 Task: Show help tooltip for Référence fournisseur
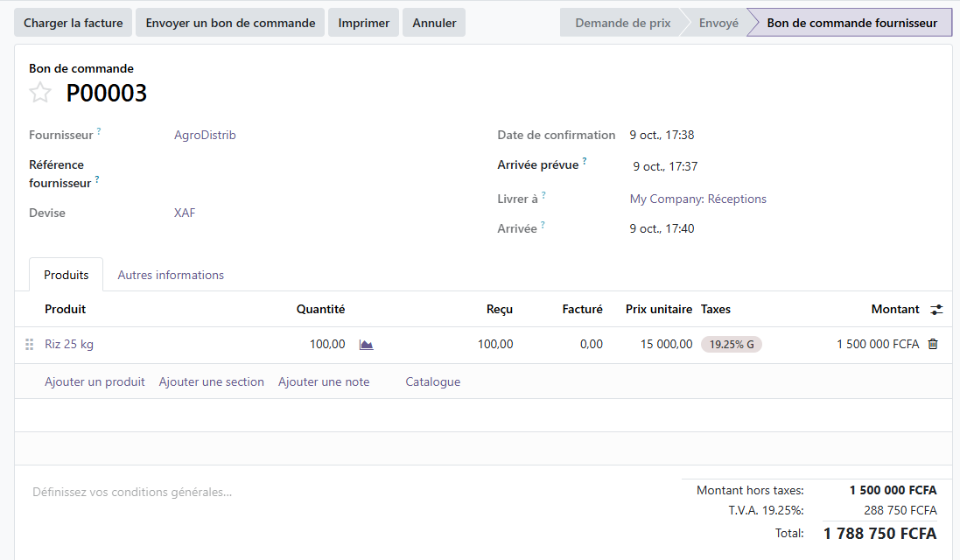(x=97, y=178)
